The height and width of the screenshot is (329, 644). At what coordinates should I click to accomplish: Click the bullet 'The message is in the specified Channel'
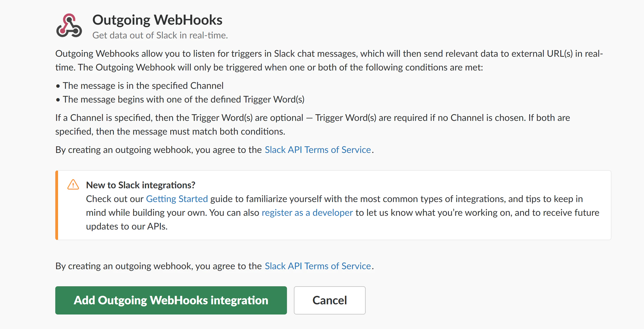click(140, 85)
